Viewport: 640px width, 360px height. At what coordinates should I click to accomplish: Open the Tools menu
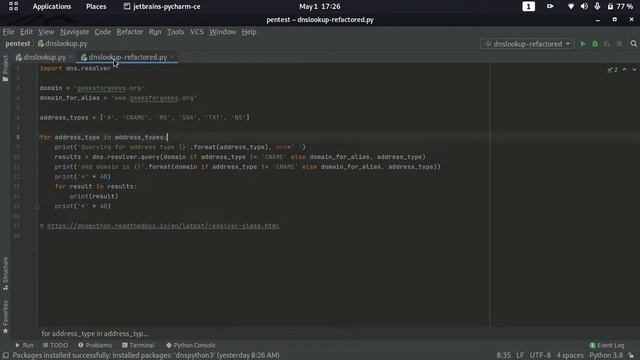pos(176,32)
